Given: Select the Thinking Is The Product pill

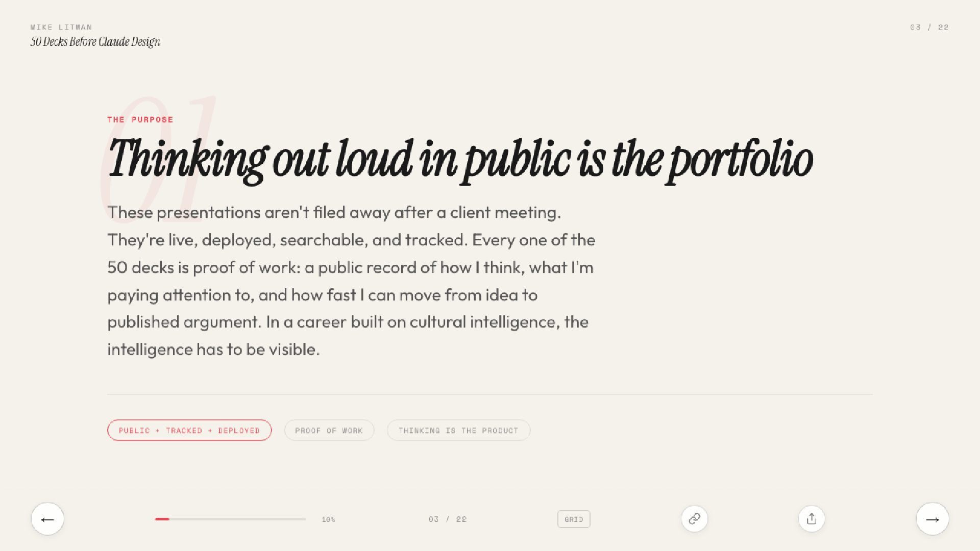Looking at the screenshot, I should tap(458, 430).
